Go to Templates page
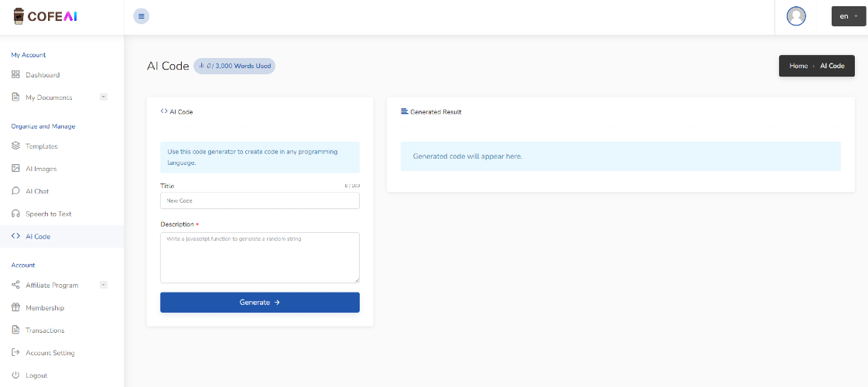This screenshot has height=387, width=868. coord(42,146)
